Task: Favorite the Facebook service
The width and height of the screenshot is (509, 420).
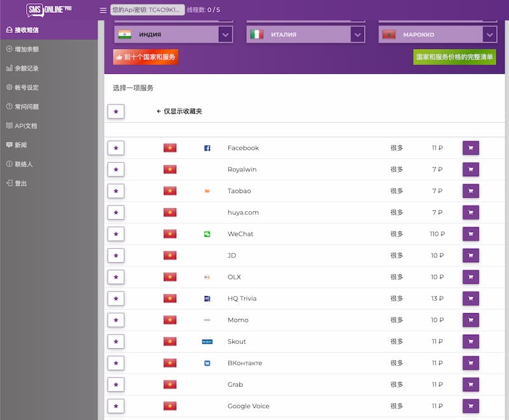Action: click(116, 148)
